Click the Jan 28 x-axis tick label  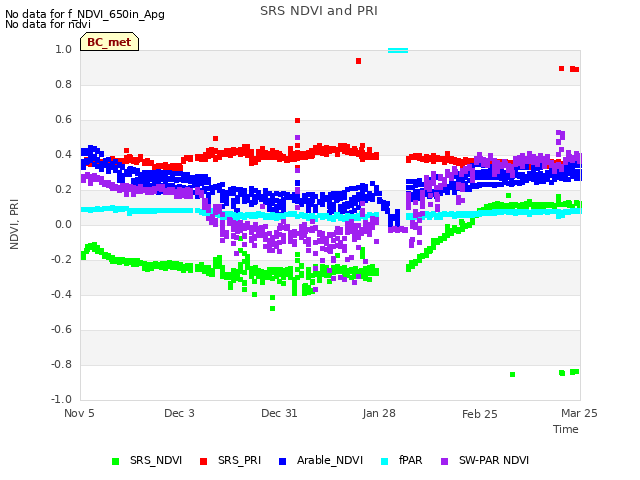click(x=379, y=413)
